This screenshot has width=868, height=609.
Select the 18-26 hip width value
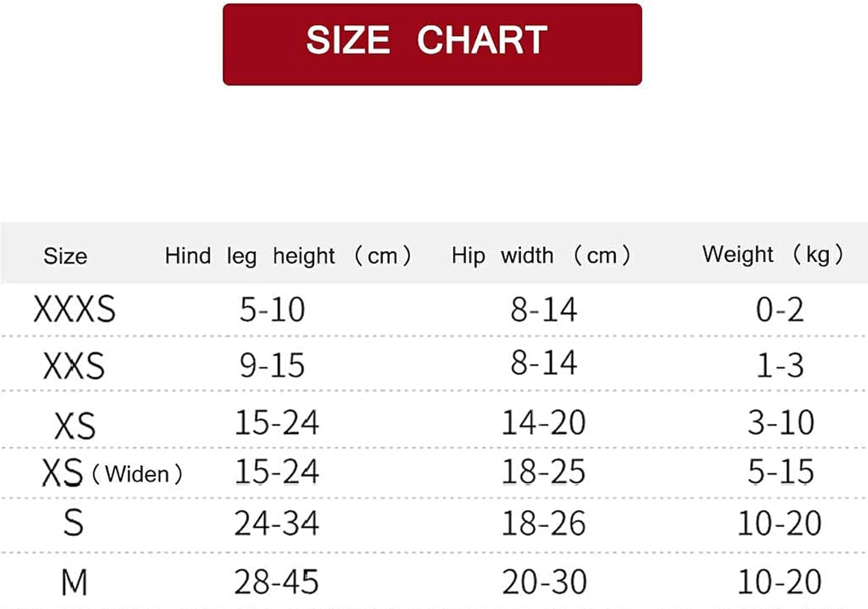(543, 523)
